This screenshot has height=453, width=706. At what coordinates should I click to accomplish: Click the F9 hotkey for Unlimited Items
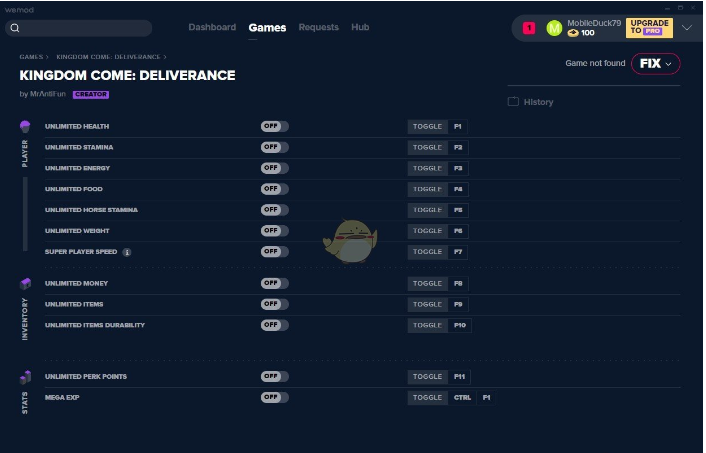pos(458,304)
